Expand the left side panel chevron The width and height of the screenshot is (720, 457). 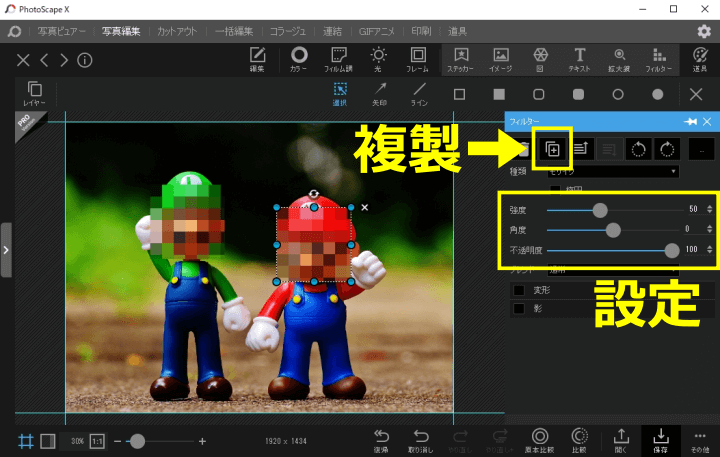pyautogui.click(x=6, y=250)
